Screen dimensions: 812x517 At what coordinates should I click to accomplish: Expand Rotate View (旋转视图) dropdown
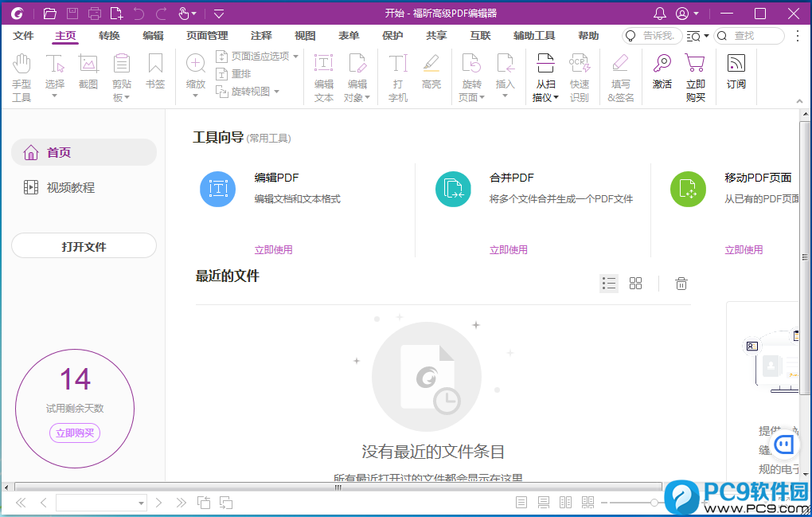coord(276,92)
